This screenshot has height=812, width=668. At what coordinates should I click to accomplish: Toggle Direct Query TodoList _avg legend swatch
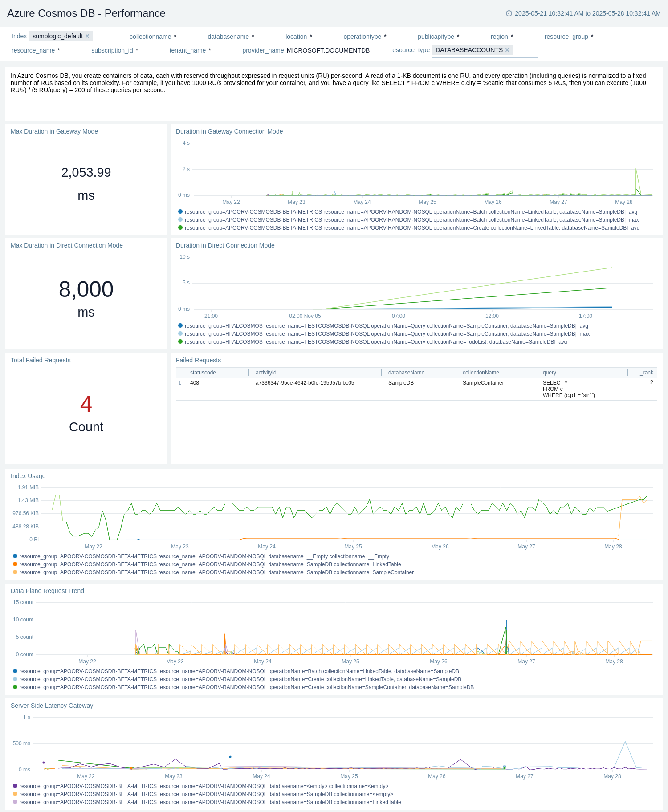(180, 341)
